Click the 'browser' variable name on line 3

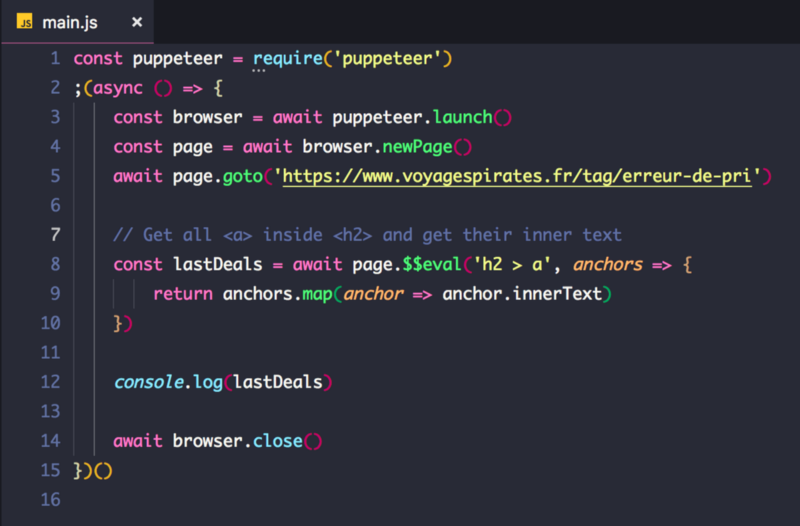207,117
